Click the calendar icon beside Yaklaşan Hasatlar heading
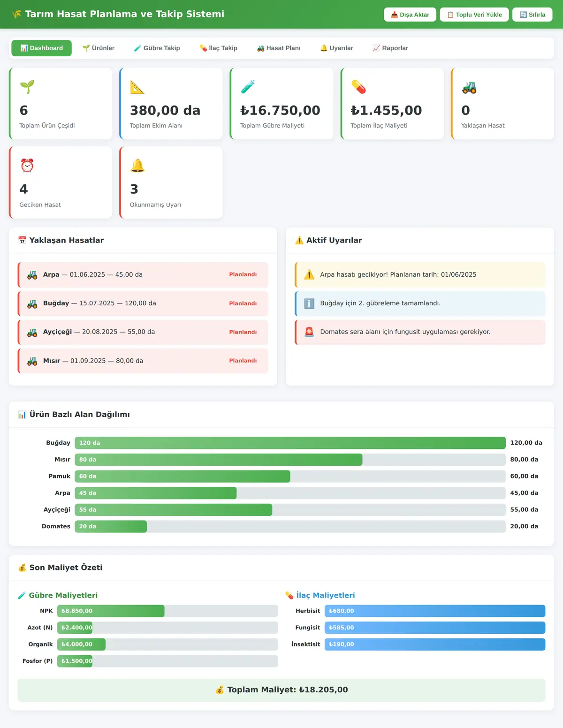The width and height of the screenshot is (563, 728). click(x=22, y=240)
